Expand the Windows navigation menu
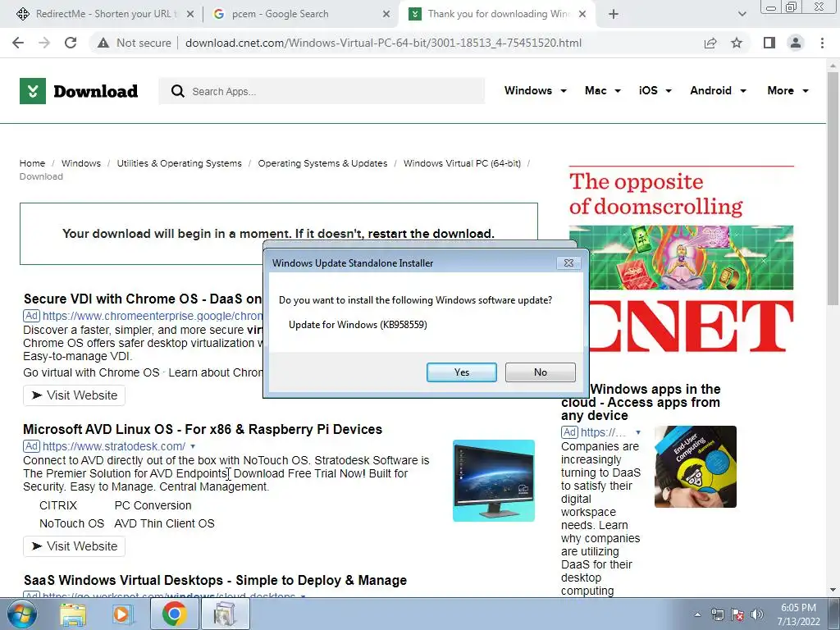Image resolution: width=840 pixels, height=630 pixels. [535, 90]
